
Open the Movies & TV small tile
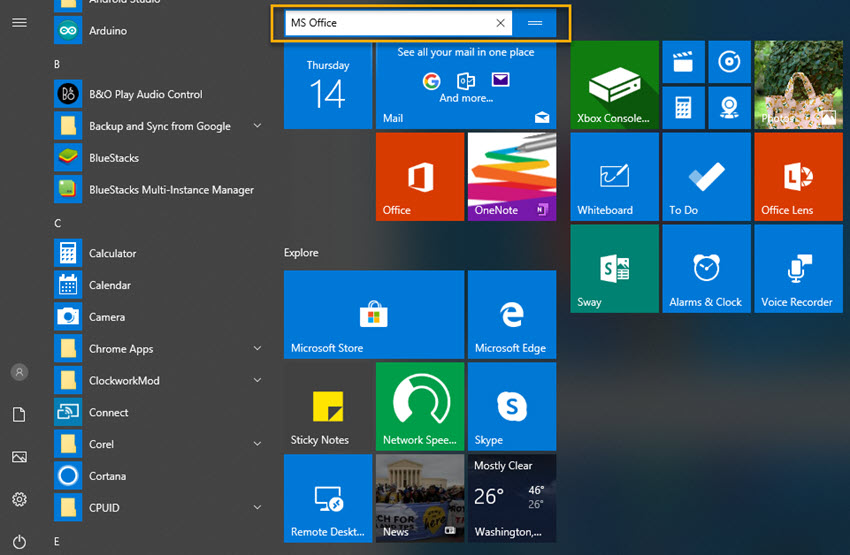click(x=684, y=62)
